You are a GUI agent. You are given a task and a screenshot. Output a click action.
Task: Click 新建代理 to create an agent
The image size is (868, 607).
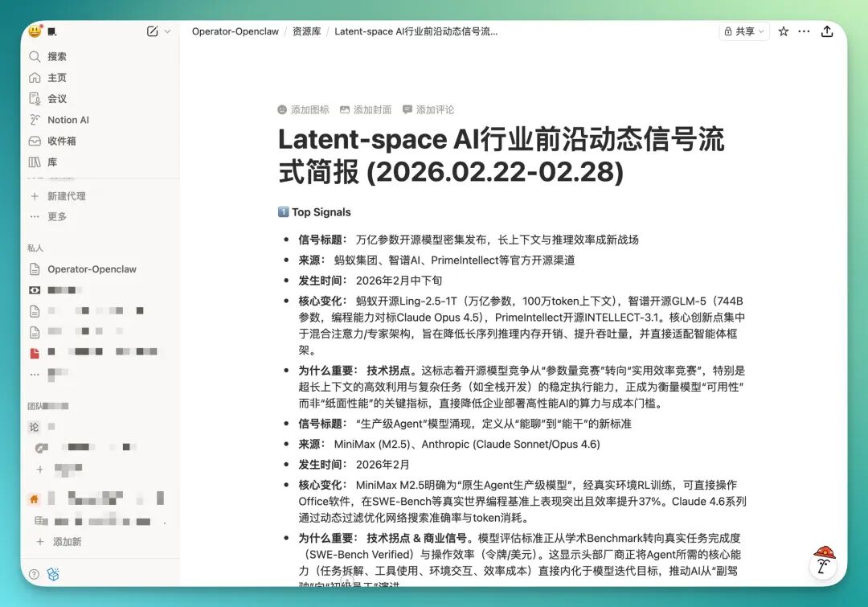67,196
